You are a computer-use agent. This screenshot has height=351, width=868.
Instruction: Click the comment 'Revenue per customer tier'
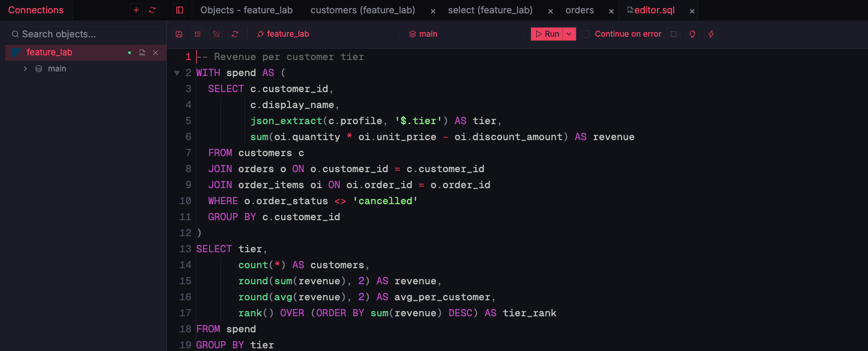click(x=280, y=57)
